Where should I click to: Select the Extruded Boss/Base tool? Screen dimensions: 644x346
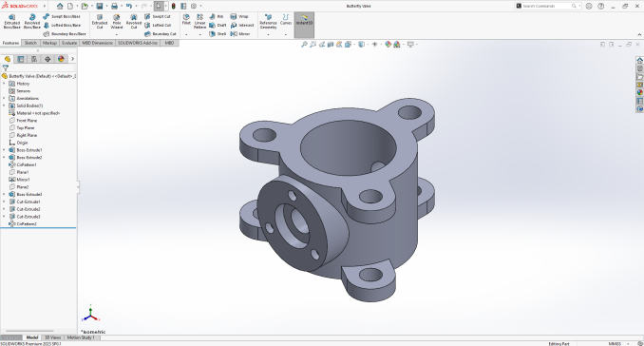(12, 21)
